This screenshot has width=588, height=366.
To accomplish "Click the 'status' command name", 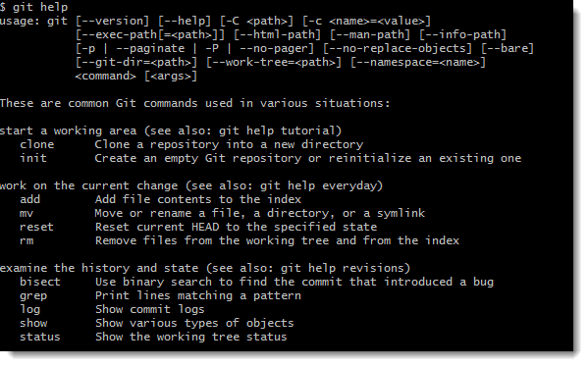I will 40,337.
